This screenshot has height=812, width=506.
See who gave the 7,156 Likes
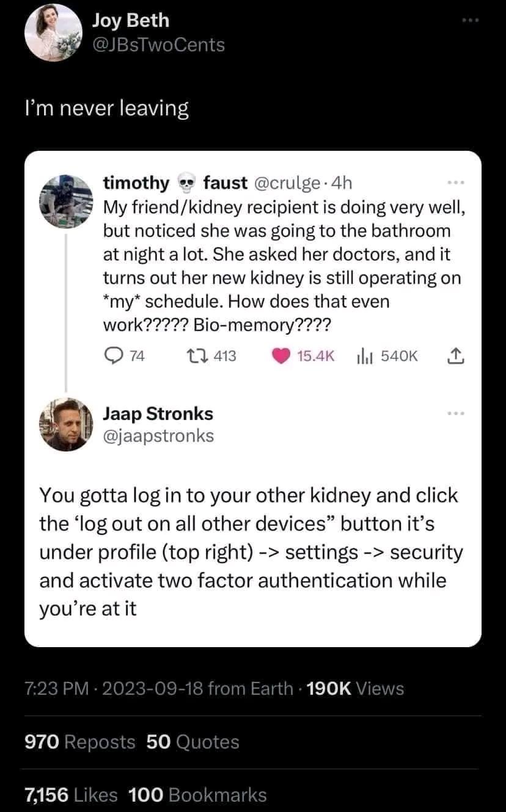71,794
